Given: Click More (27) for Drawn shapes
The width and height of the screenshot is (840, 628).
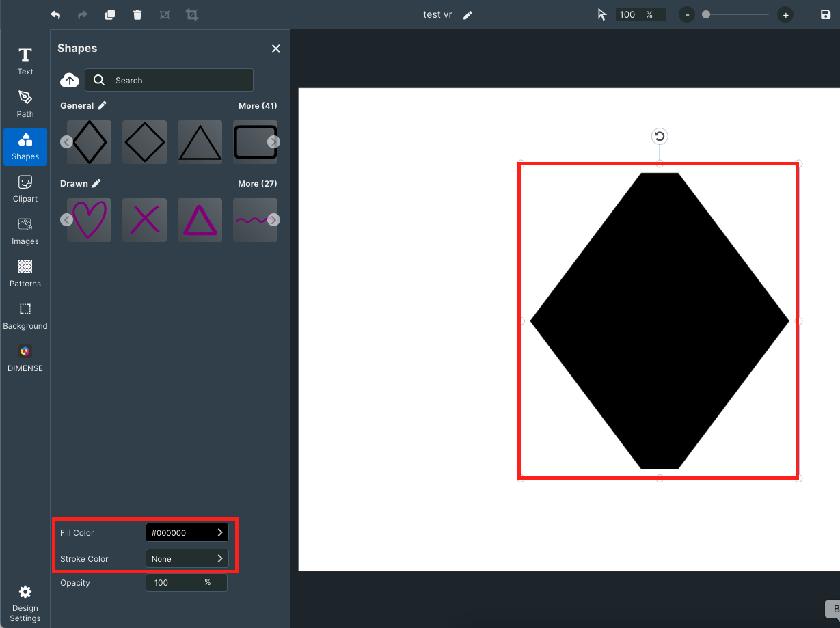Looking at the screenshot, I should tap(258, 184).
